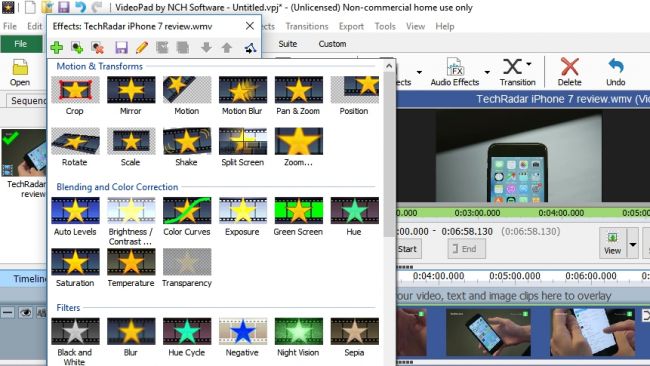Close the Effects panel
This screenshot has height=366, width=650.
coord(250,26)
